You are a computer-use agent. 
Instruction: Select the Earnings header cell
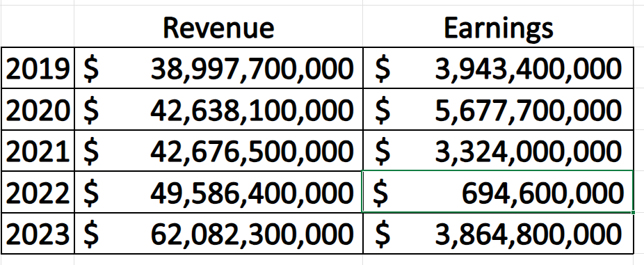tap(498, 26)
